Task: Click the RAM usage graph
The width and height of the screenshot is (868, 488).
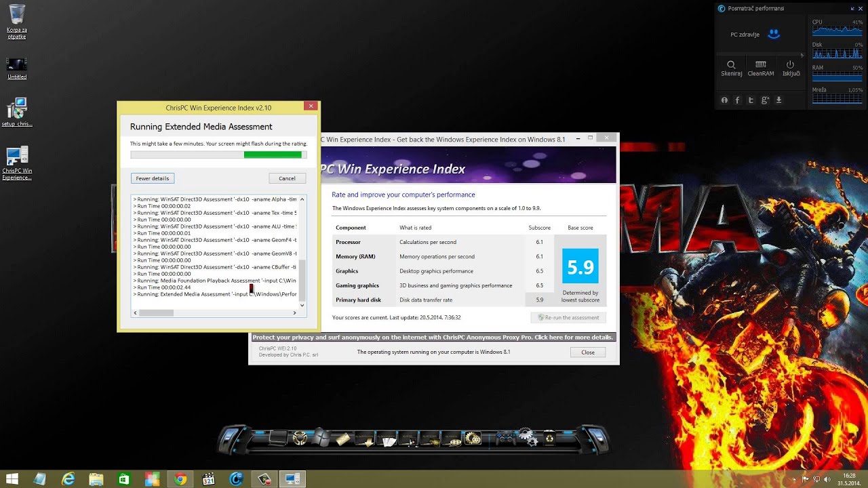Action: click(837, 76)
